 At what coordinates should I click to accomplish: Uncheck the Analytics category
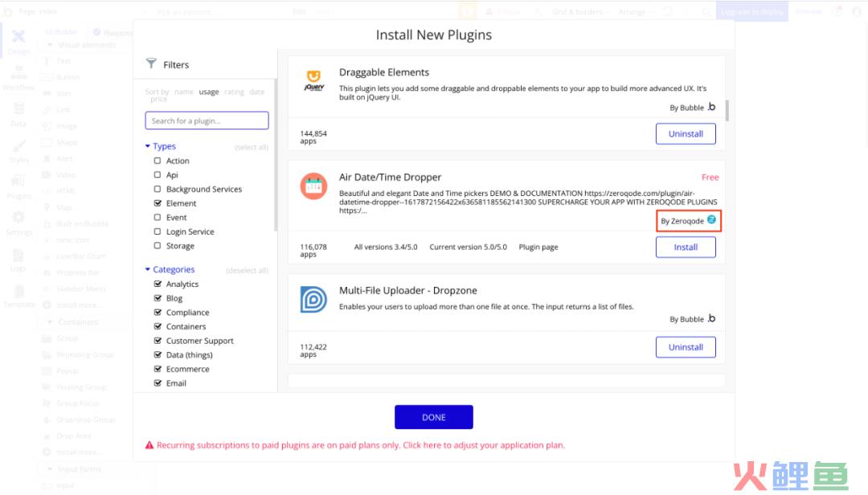(x=158, y=284)
